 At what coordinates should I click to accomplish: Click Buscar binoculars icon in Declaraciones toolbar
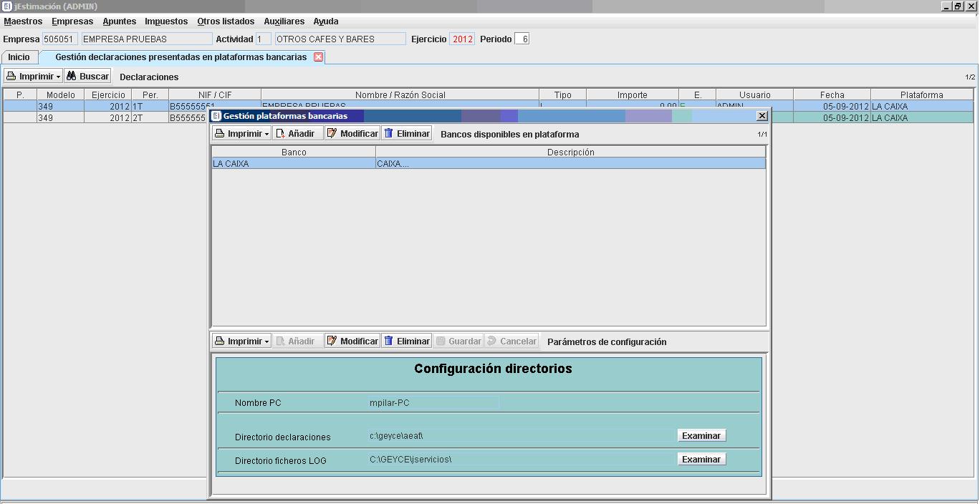72,77
